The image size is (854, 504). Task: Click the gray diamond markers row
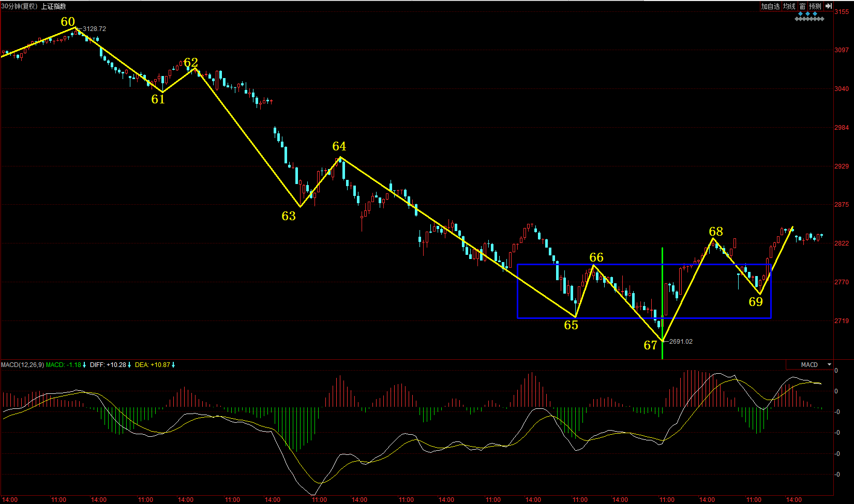[x=810, y=19]
